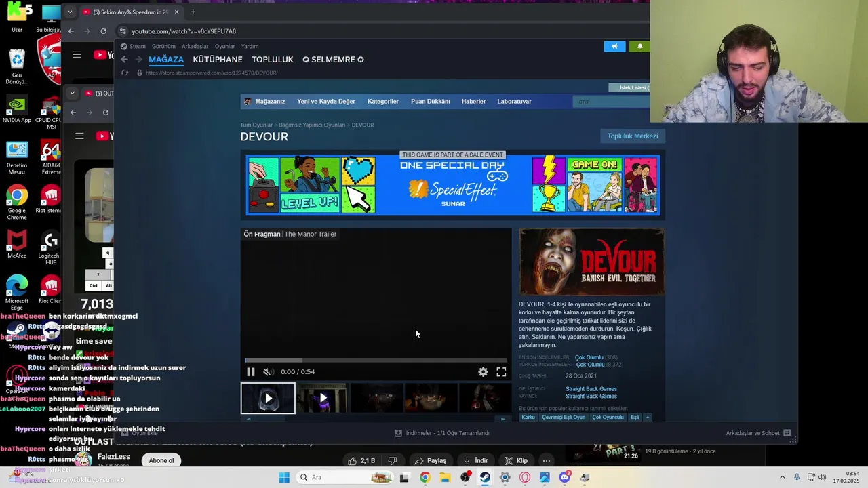This screenshot has width=868, height=488.
Task: Open the Görünüm menu
Action: point(163,46)
